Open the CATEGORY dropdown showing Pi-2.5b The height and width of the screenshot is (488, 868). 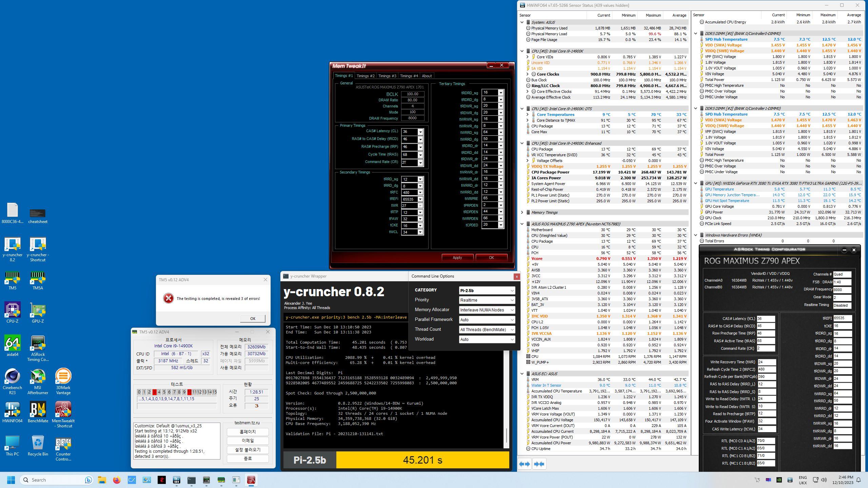click(487, 290)
